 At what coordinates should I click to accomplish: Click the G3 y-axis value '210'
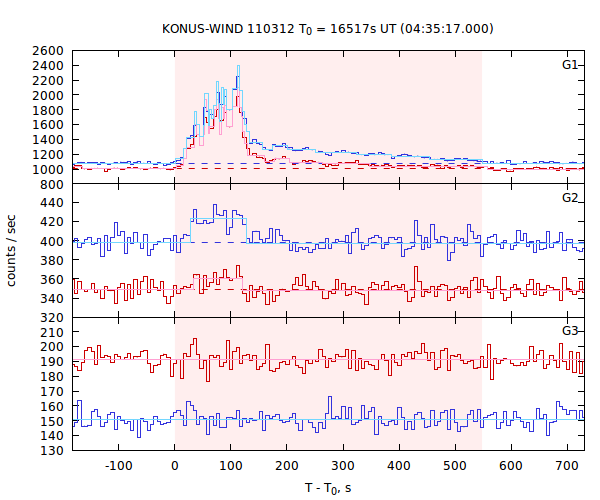52,332
